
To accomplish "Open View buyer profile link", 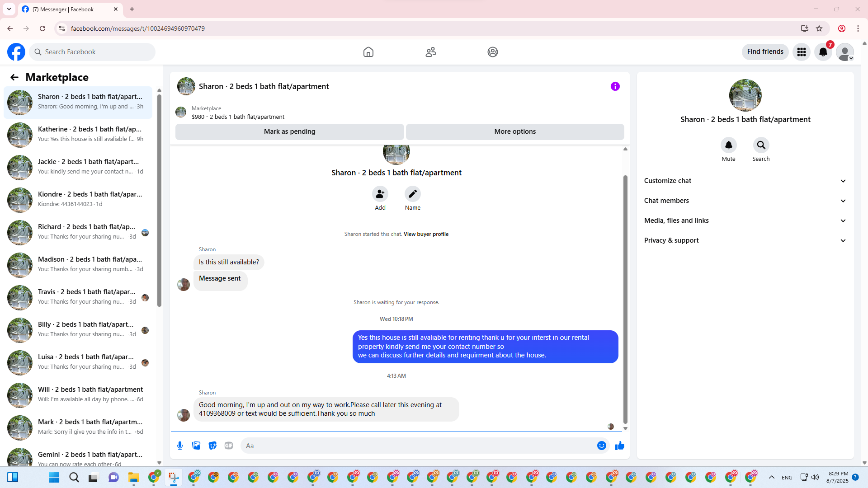I will (x=426, y=234).
